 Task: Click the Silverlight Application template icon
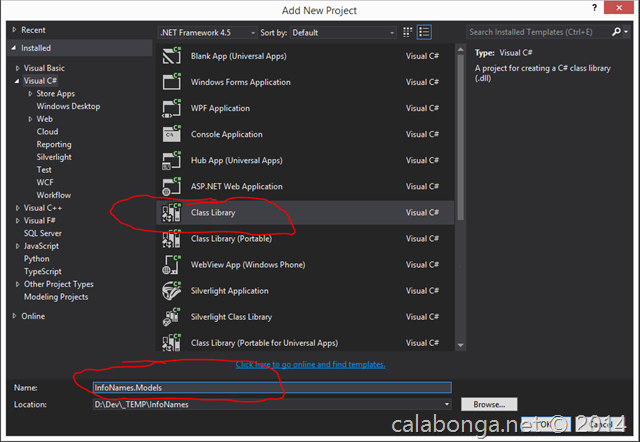[x=171, y=291]
